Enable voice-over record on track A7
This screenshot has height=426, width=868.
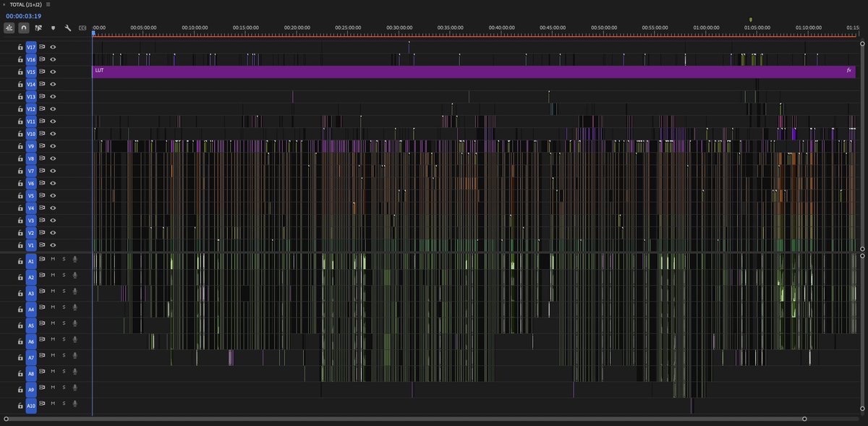(75, 355)
